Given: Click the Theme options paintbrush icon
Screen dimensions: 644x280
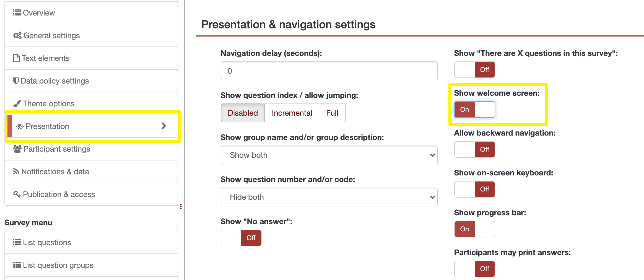Looking at the screenshot, I should click(17, 103).
